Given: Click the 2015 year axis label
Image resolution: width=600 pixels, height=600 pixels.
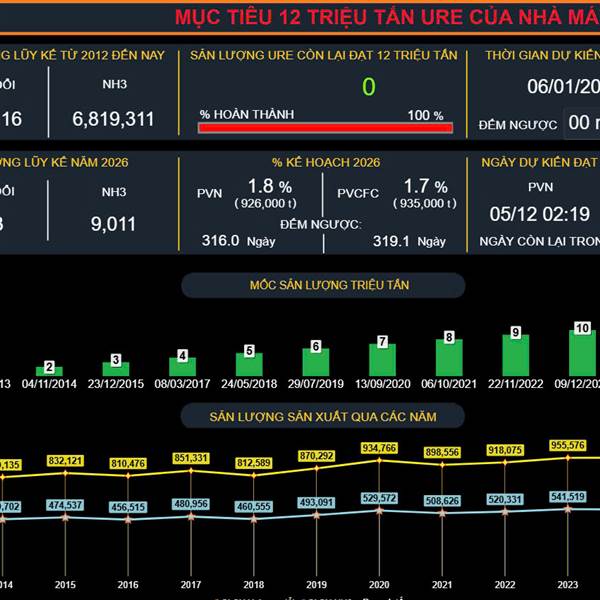Looking at the screenshot, I should pyautogui.click(x=65, y=585).
